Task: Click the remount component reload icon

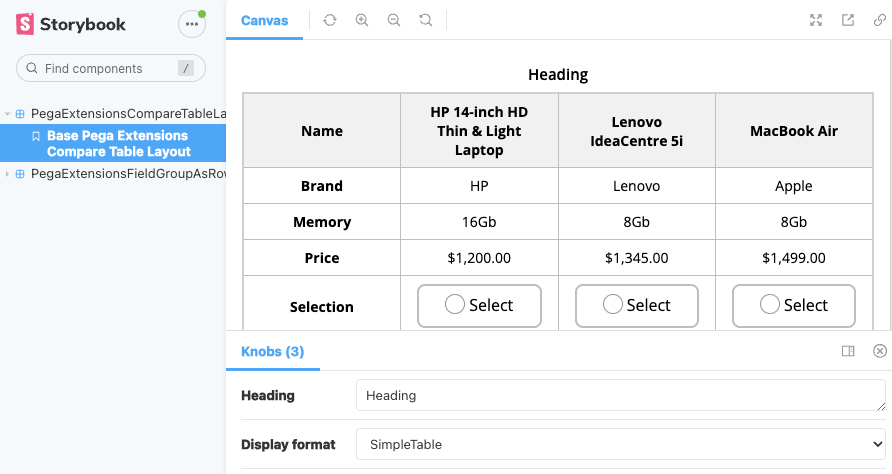Action: pyautogui.click(x=330, y=20)
